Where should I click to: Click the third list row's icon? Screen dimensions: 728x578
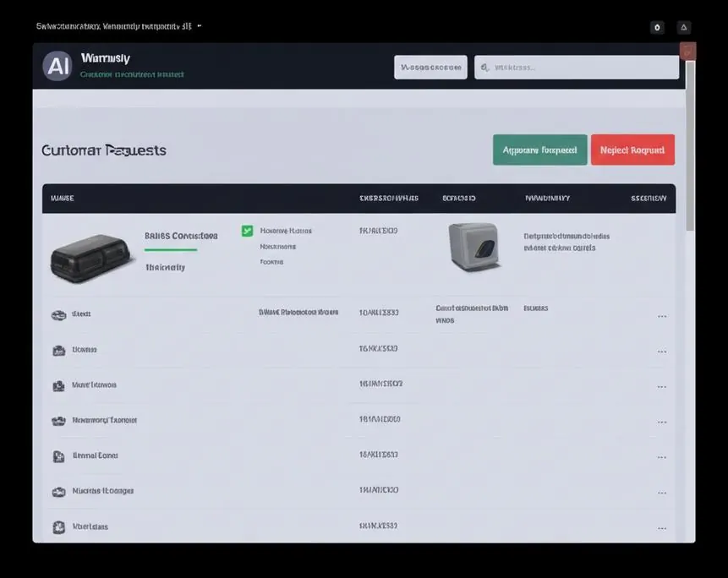(58, 386)
